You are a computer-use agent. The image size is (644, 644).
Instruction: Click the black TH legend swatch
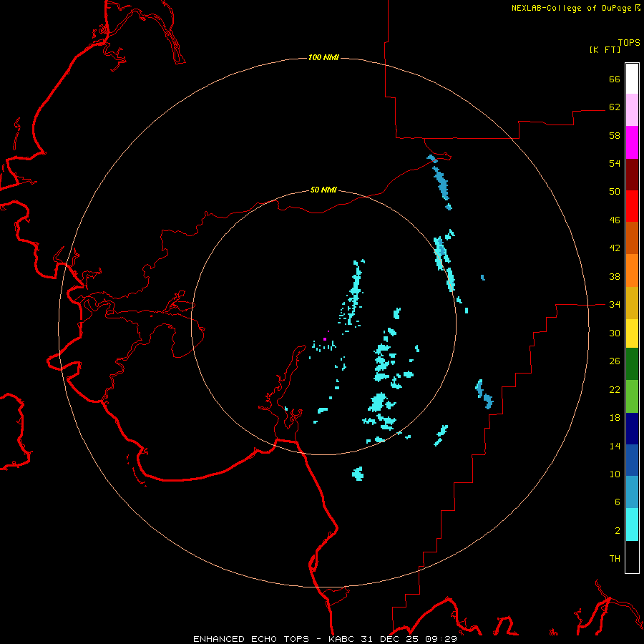(632, 557)
